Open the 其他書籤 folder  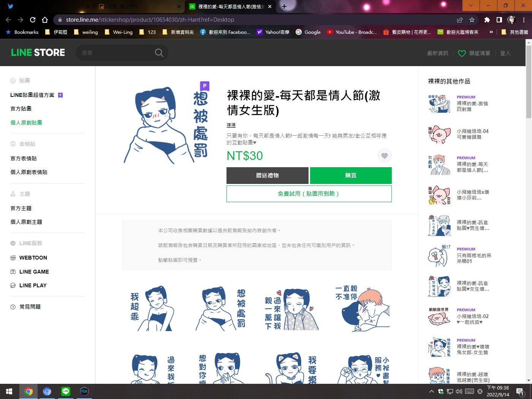pyautogui.click(x=515, y=32)
